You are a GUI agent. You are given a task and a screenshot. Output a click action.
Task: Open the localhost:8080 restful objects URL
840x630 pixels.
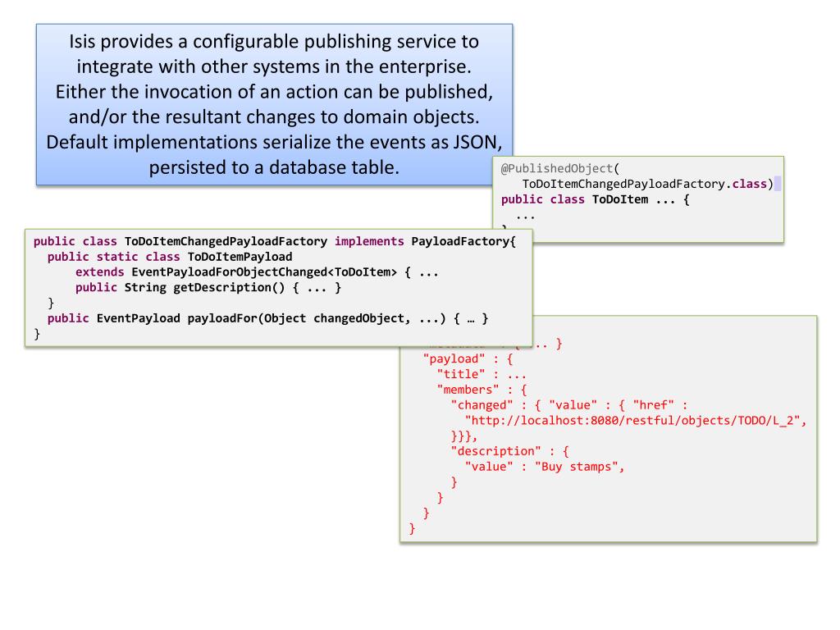pos(636,421)
